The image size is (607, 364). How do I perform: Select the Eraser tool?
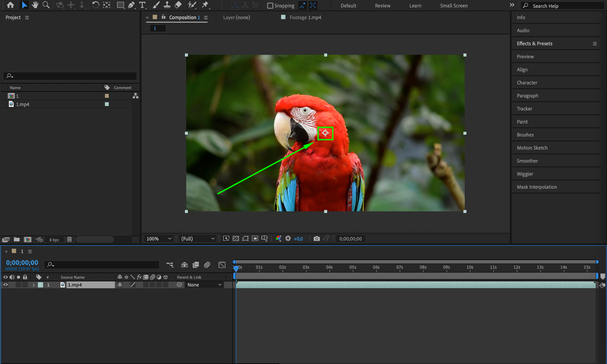click(178, 5)
